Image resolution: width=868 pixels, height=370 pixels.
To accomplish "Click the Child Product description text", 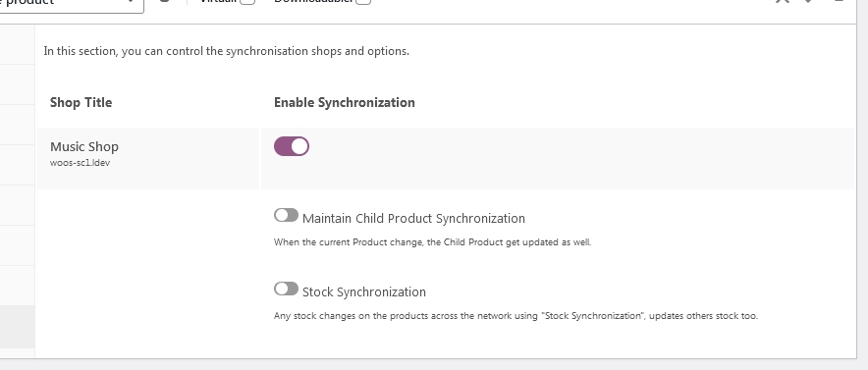I will (432, 242).
